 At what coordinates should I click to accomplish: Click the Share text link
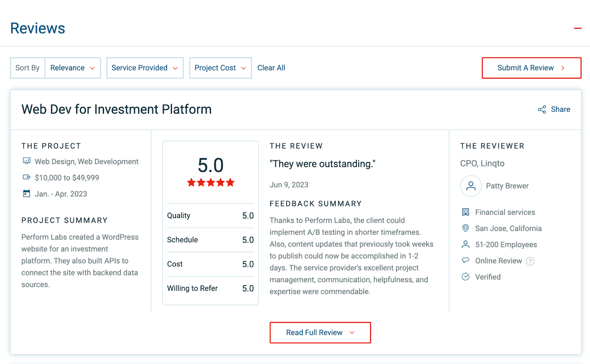coord(560,109)
